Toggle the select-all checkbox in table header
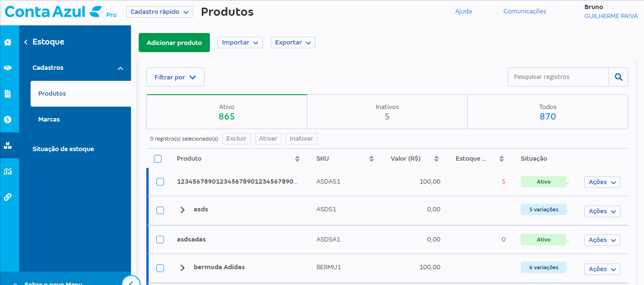This screenshot has height=285, width=644. (158, 159)
